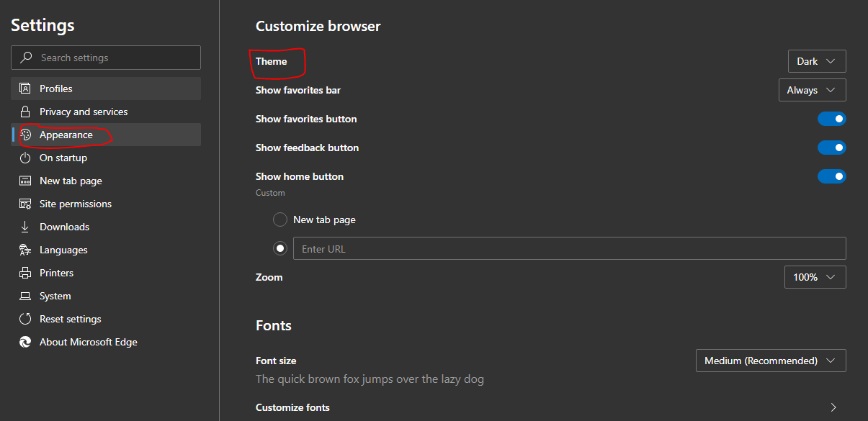This screenshot has height=421, width=868.
Task: Click the Languages icon in sidebar
Action: coord(25,250)
